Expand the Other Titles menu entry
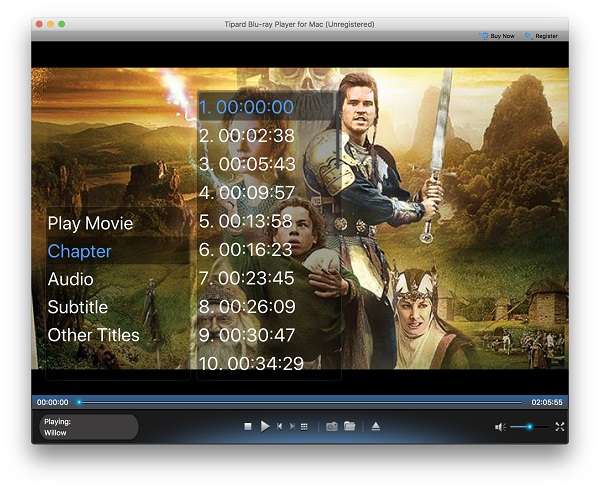600x489 pixels. point(94,335)
